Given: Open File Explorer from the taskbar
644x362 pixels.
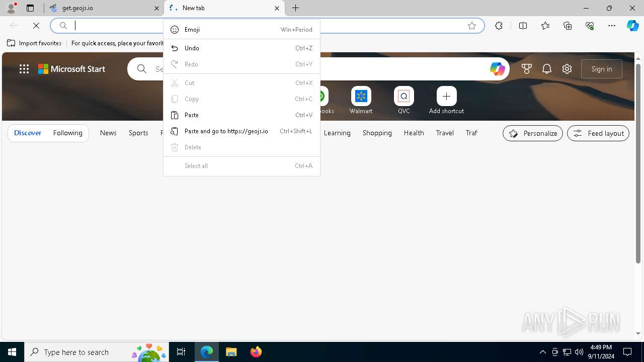Looking at the screenshot, I should coord(231,352).
